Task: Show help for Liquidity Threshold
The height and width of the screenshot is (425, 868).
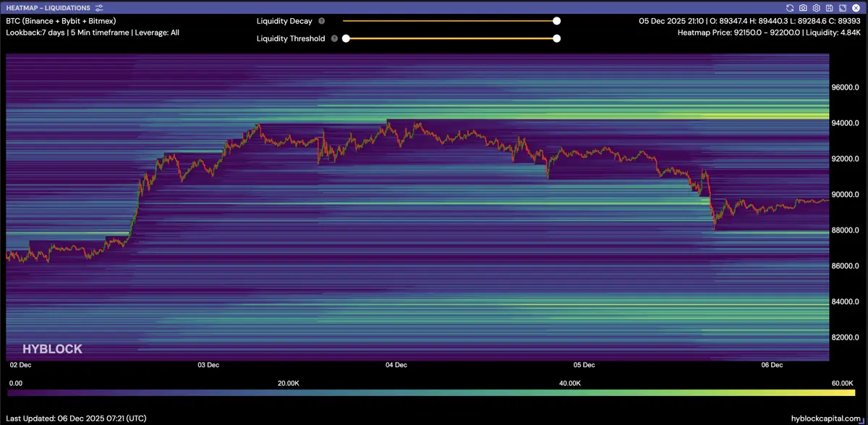Action: tap(334, 39)
